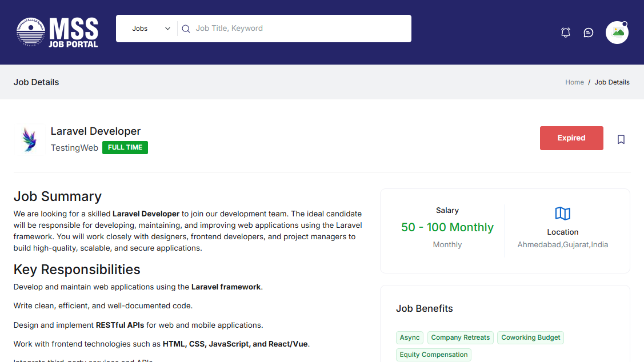
Task: Click the MSS Job Portal logo
Action: [57, 32]
